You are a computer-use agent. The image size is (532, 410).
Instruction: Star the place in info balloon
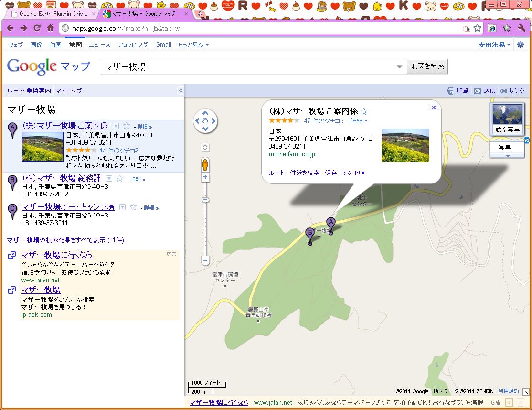tap(364, 111)
